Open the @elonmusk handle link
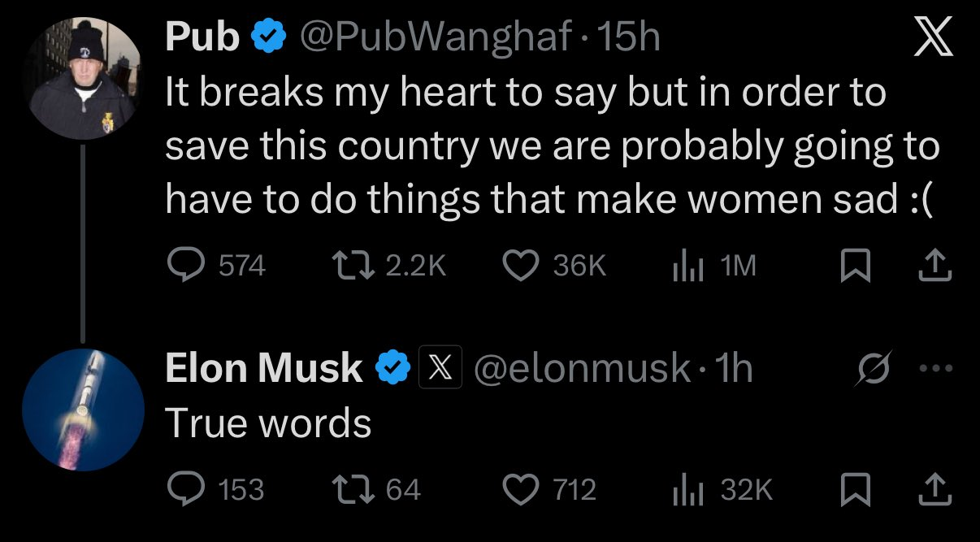 [x=582, y=369]
